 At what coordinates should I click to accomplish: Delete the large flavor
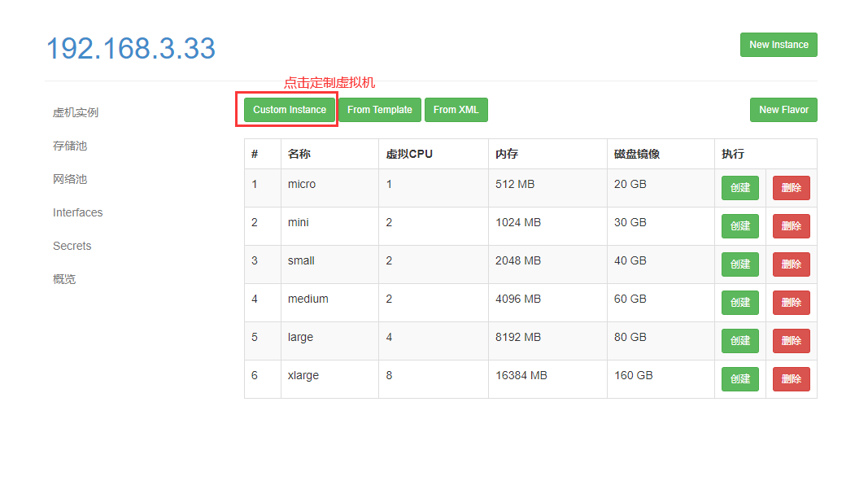[x=791, y=341]
